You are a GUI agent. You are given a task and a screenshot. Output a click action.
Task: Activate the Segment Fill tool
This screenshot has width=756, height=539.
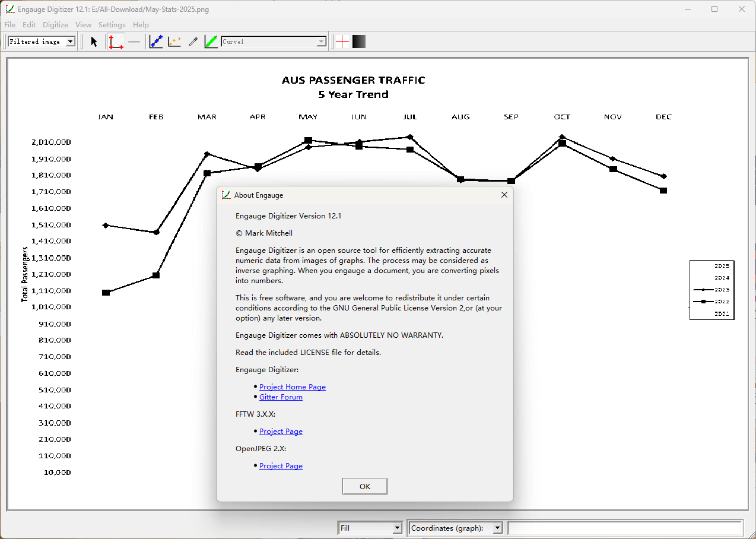point(211,41)
